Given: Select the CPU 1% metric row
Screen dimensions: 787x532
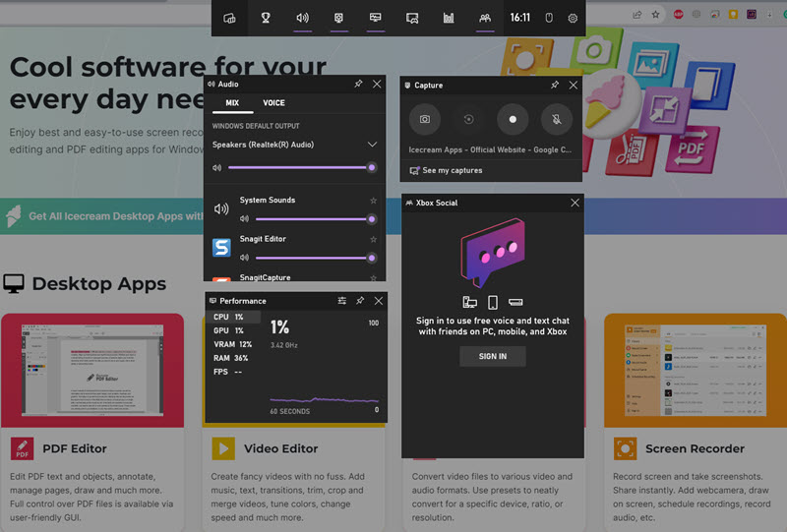Looking at the screenshot, I should click(x=233, y=317).
